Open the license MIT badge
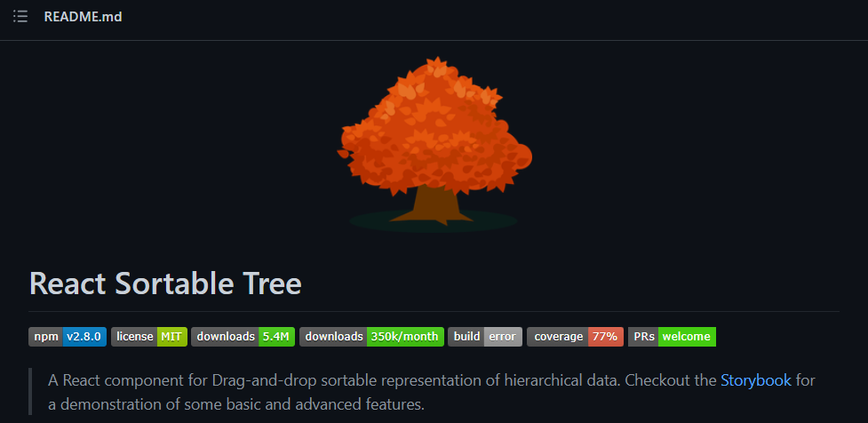The image size is (868, 423). tap(149, 337)
